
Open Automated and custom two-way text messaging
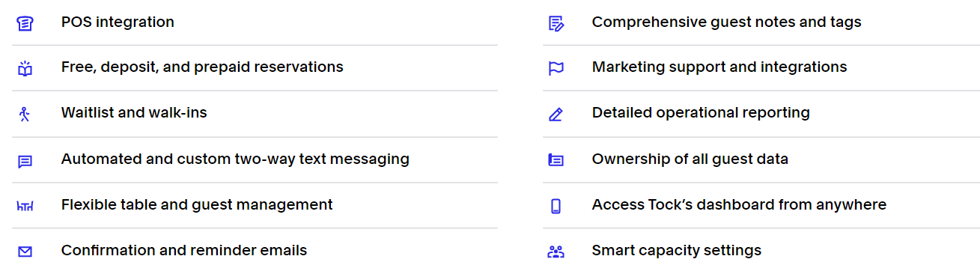235,159
